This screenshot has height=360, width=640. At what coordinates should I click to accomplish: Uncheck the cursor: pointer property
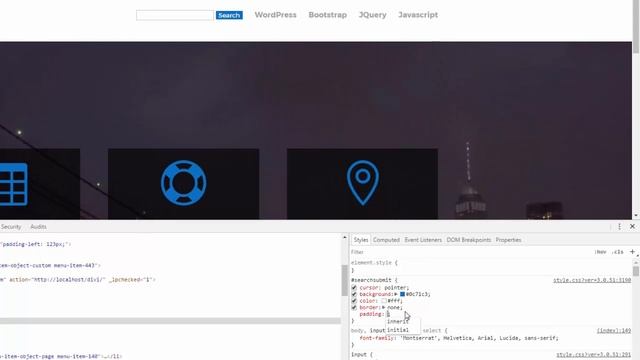[x=354, y=288]
